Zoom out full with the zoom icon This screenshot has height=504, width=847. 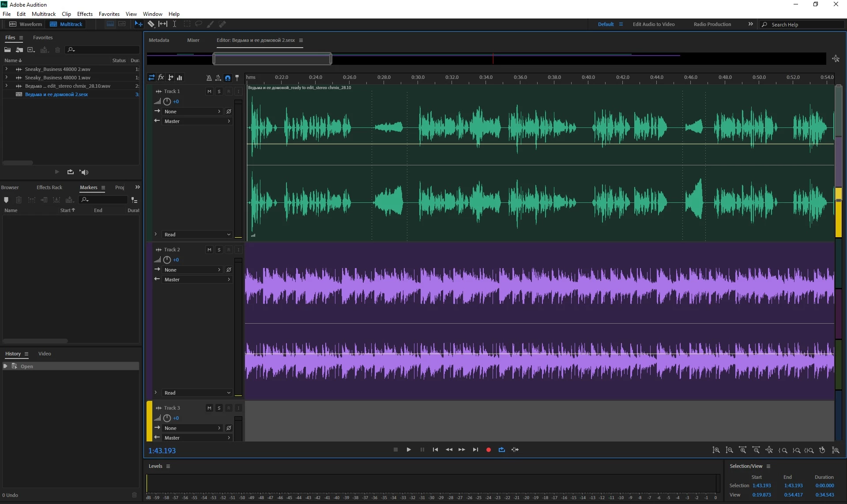tap(769, 450)
